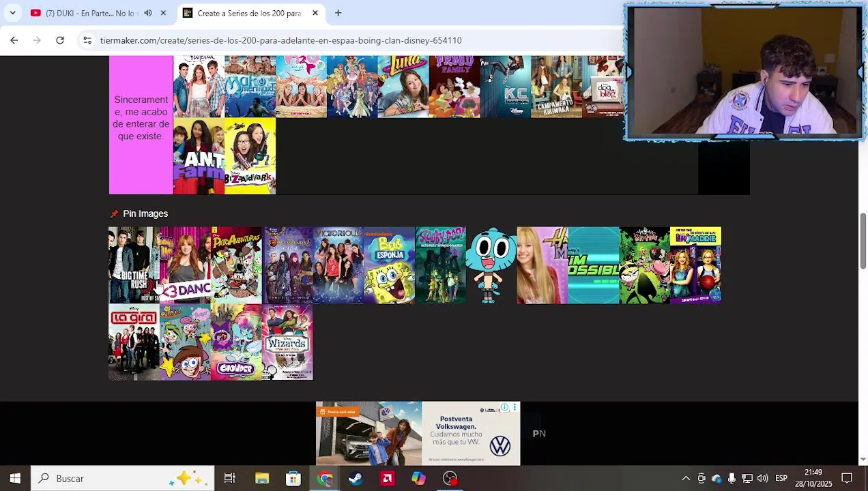Open site information icon in address bar
This screenshot has height=491, width=868.
[x=87, y=40]
